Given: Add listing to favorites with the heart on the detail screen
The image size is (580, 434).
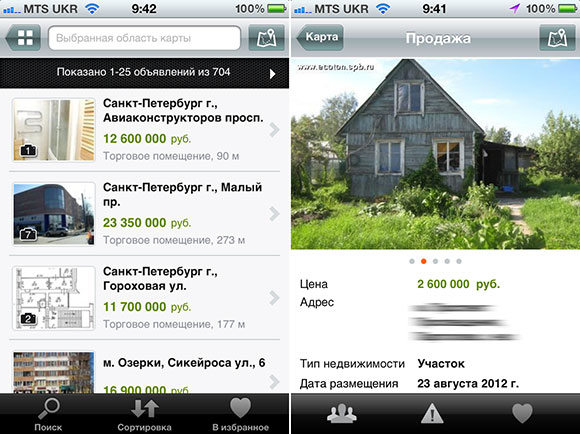Looking at the screenshot, I should tap(522, 413).
